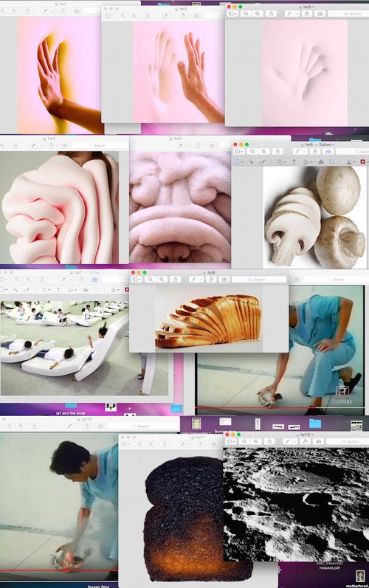
Task: Share the hzl12 moon image
Action: point(269,441)
